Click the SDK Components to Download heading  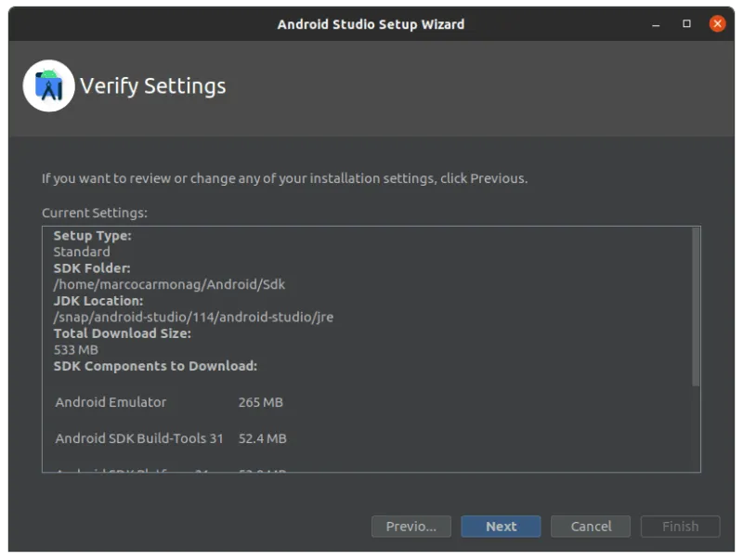(x=155, y=366)
